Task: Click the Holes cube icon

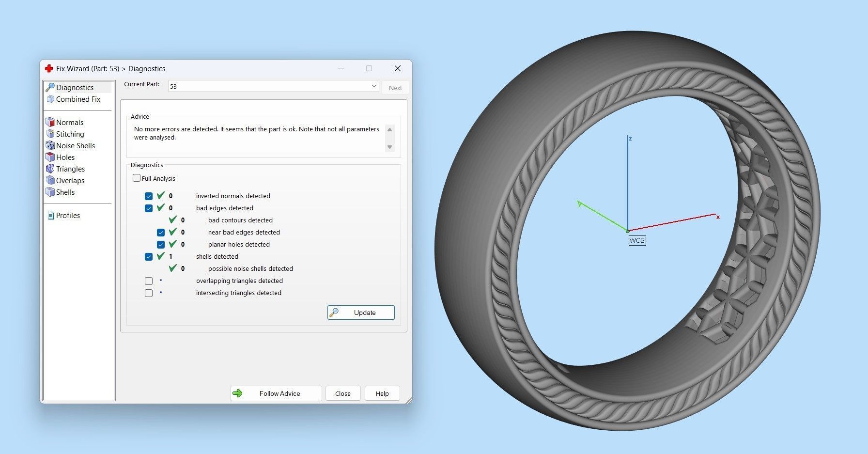Action: pos(50,157)
